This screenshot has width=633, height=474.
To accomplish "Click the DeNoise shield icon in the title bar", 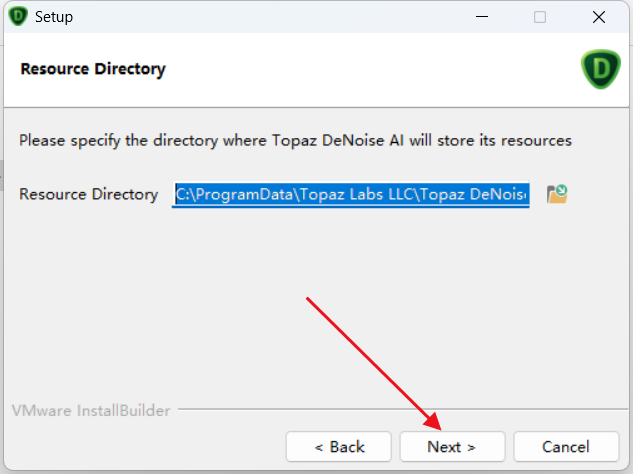I will tap(18, 17).
